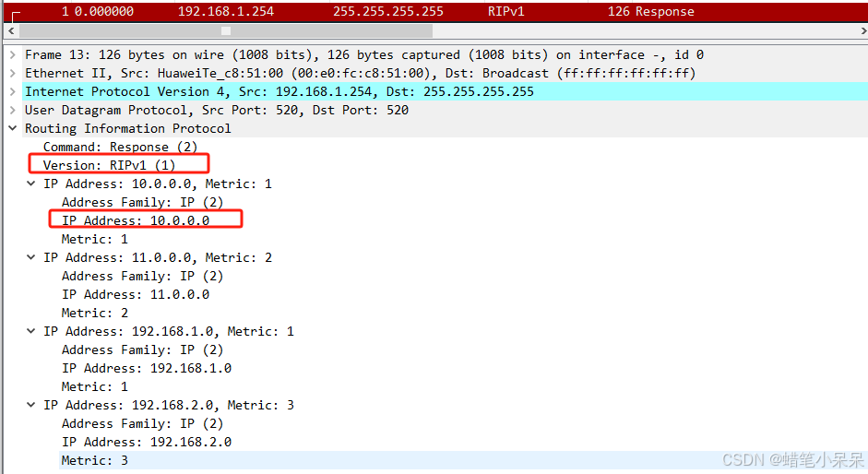Select the IP Address 192.168.2.0, Metric 3 entry
The image size is (868, 474).
click(169, 405)
